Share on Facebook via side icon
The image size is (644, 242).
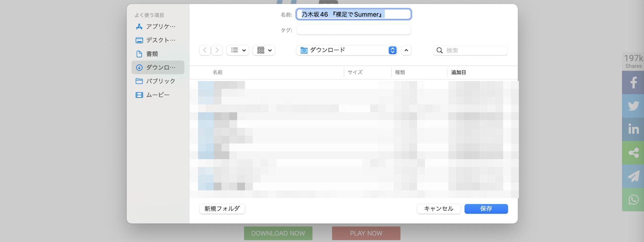coord(633,83)
